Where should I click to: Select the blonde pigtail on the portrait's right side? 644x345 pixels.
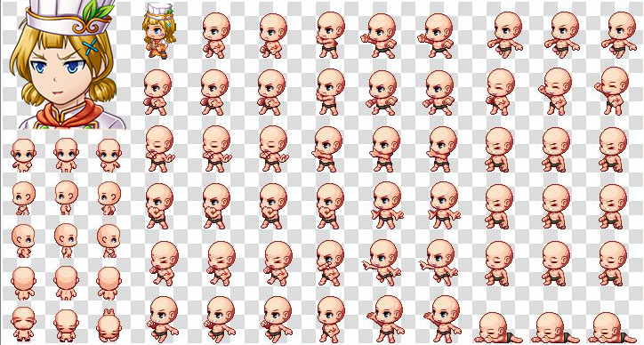102,90
